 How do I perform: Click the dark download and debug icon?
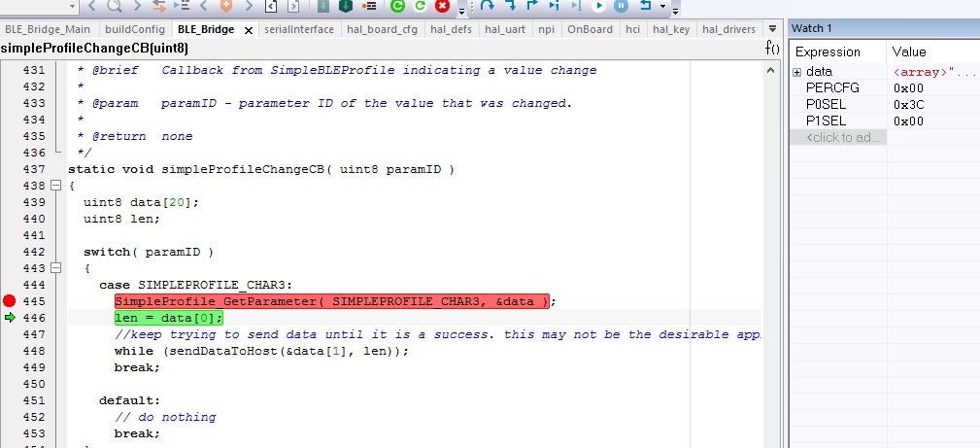coord(346,6)
